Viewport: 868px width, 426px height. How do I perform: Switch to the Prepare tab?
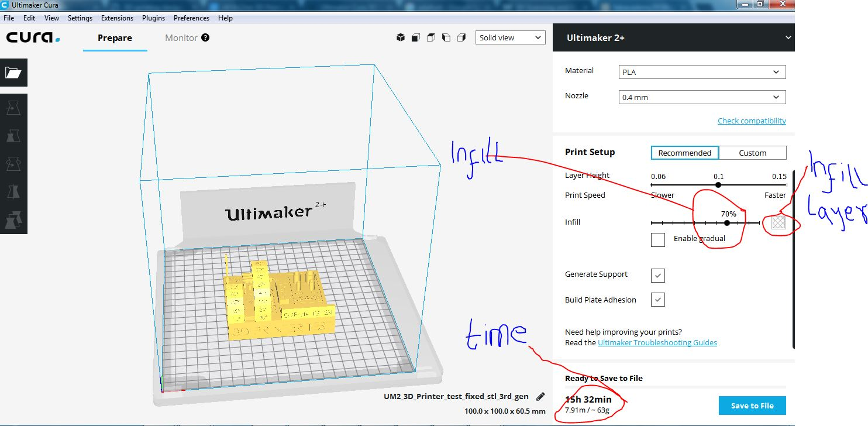point(115,38)
